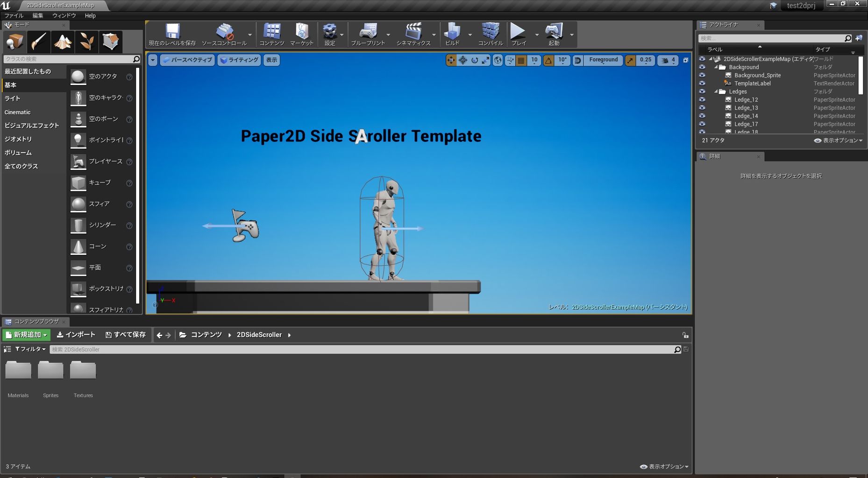Open content browser View Options at bottom
The width and height of the screenshot is (868, 478).
(x=663, y=466)
